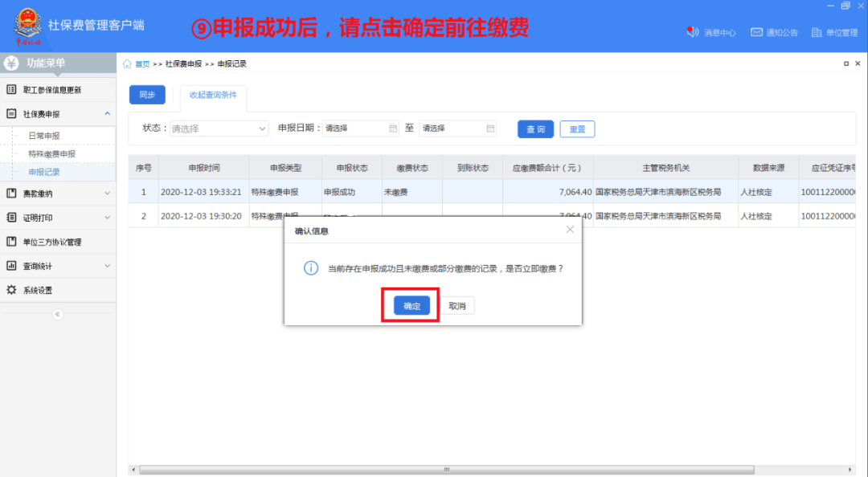This screenshot has width=868, height=477.
Task: Open 通知公告 via the envelope icon
Action: pos(756,33)
